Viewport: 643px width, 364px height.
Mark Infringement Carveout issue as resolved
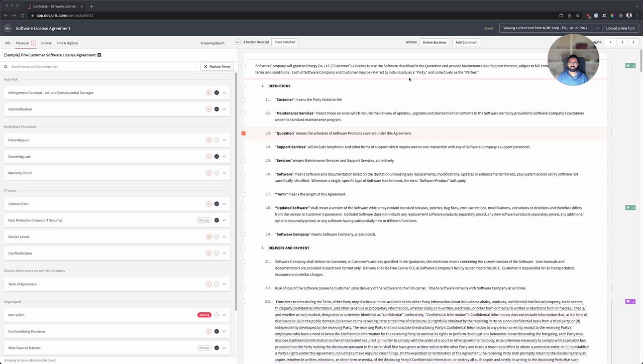(217, 93)
